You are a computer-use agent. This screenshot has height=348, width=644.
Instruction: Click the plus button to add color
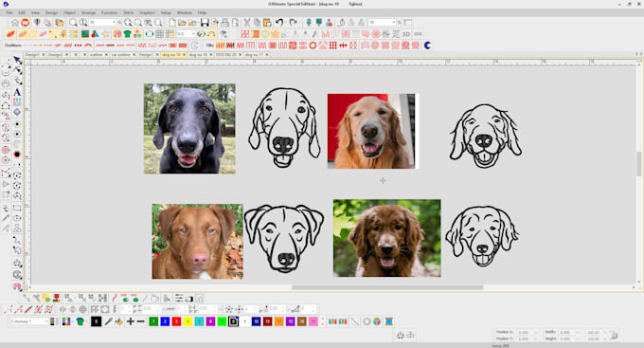pos(130,321)
